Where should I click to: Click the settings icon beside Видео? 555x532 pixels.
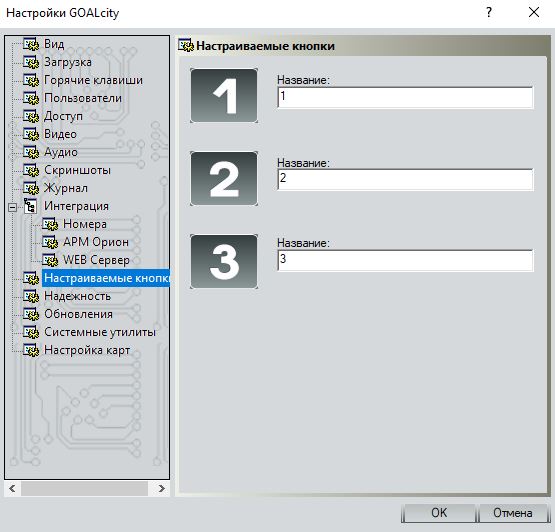click(31, 135)
